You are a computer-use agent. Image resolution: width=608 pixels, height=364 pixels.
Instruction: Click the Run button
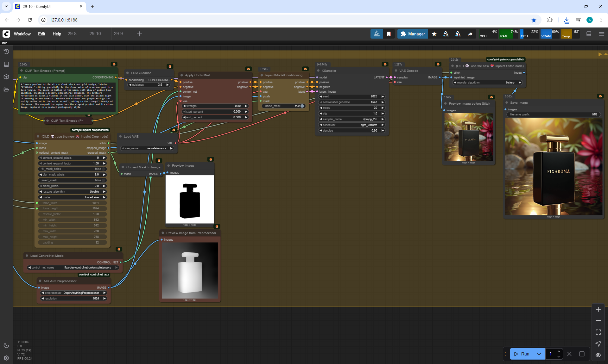pyautogui.click(x=522, y=354)
